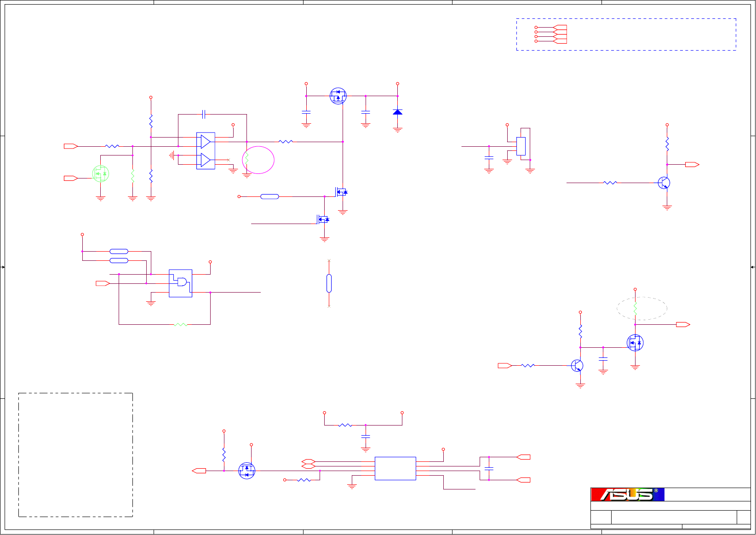Select the blue circled MOSFET under the dashed ellipse
The height and width of the screenshot is (535, 756).
635,343
